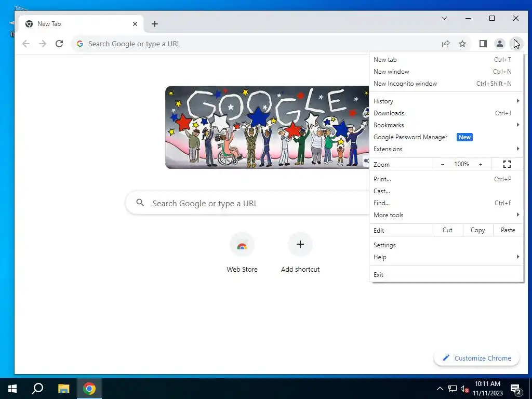The width and height of the screenshot is (532, 399).
Task: Expand the Bookmarks submenu
Action: click(x=446, y=125)
